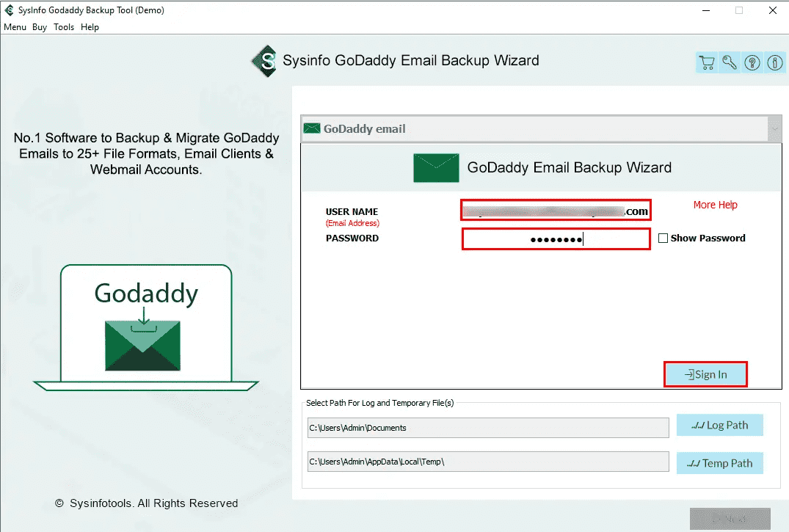Click the GoDaddy email envelope icon
The image size is (789, 532).
pyautogui.click(x=311, y=128)
